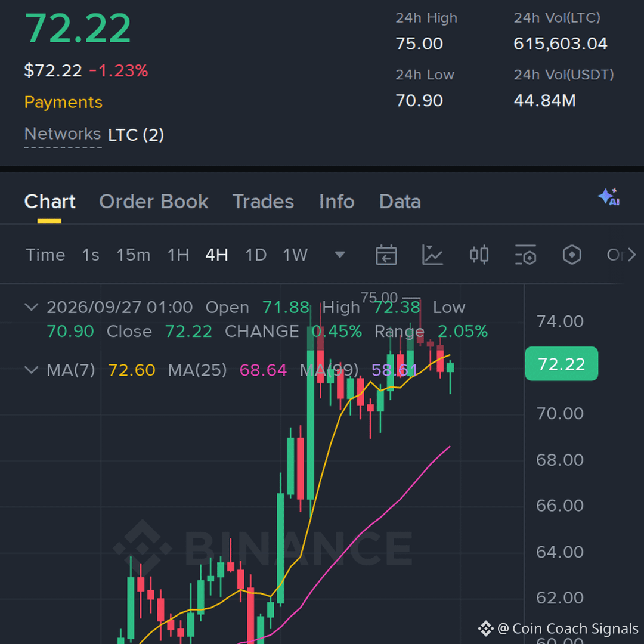Screen dimensions: 644x644
Task: Collapse the candle OHLC info chevron
Action: coord(32,307)
